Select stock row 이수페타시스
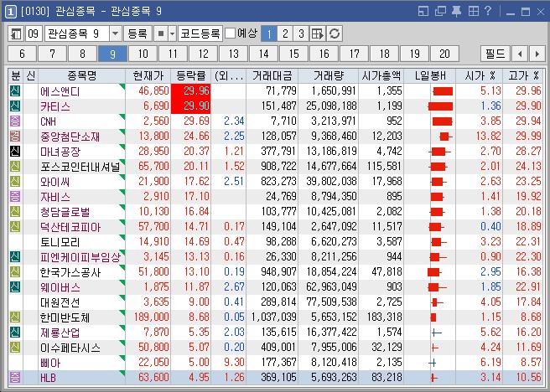This screenshot has height=392, width=550. (275, 347)
